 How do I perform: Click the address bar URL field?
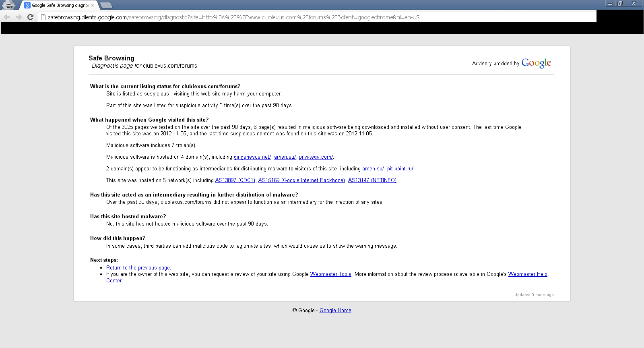(317, 17)
